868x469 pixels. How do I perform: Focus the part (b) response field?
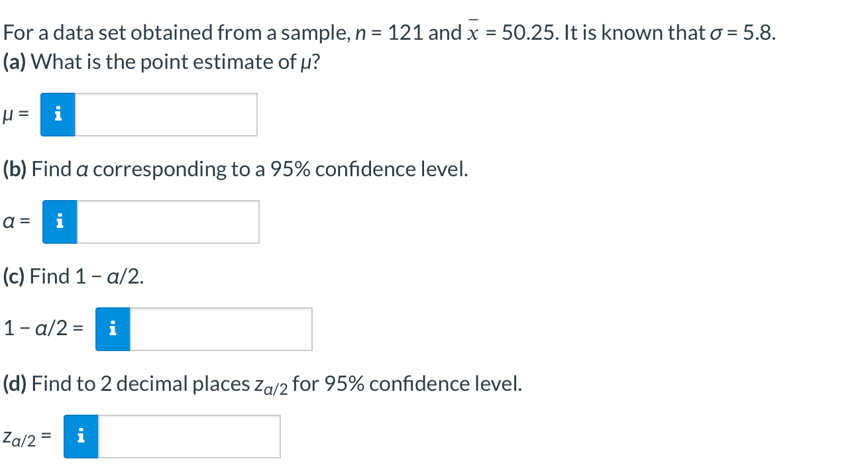[x=169, y=222]
